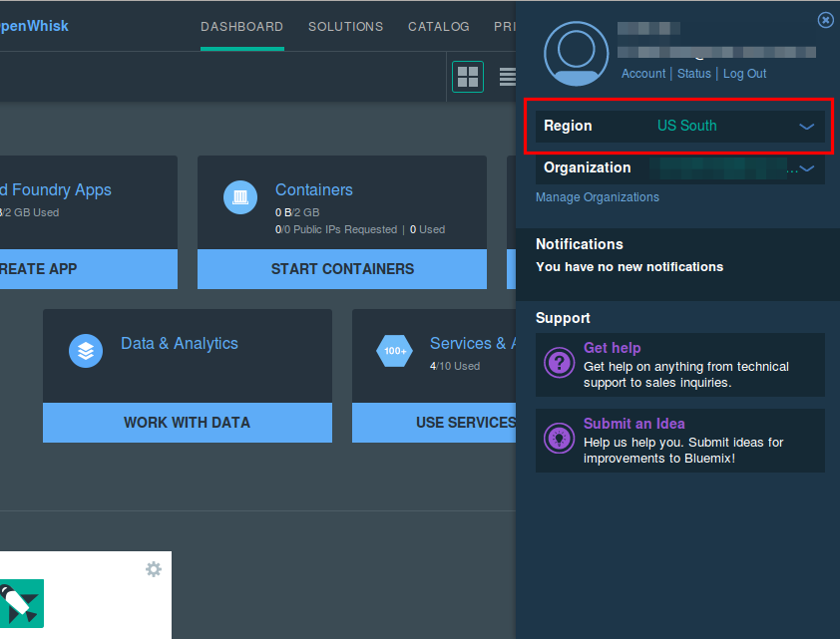
Task: Click the OpenWhisk logo text
Action: click(34, 26)
